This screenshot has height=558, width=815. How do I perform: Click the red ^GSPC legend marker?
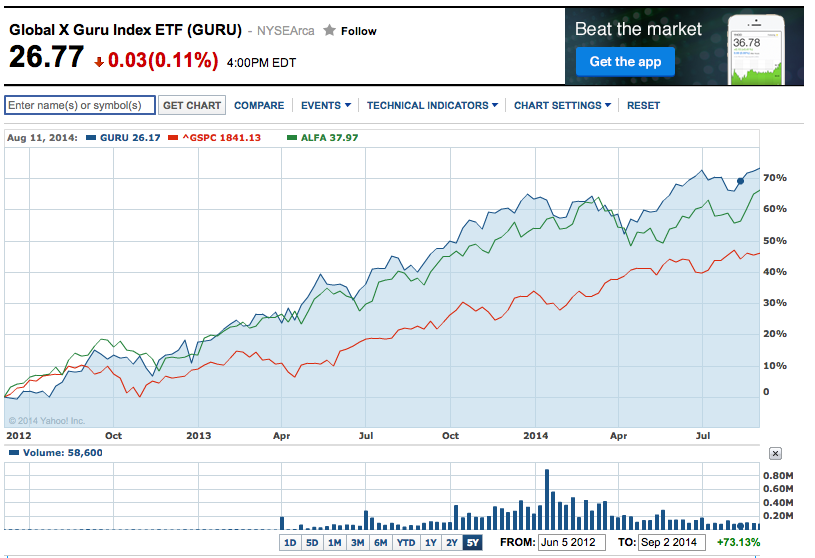(173, 137)
